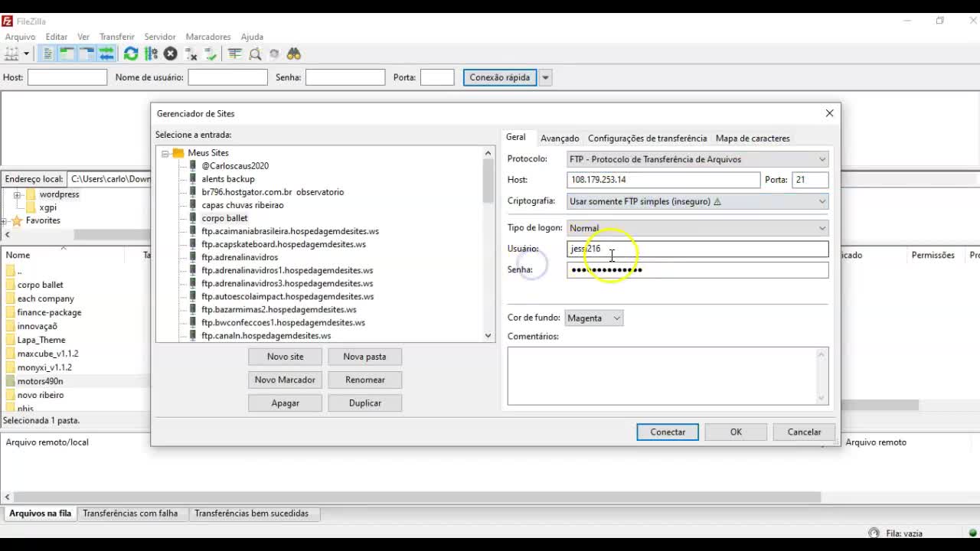Click the Renomear button

(x=364, y=380)
